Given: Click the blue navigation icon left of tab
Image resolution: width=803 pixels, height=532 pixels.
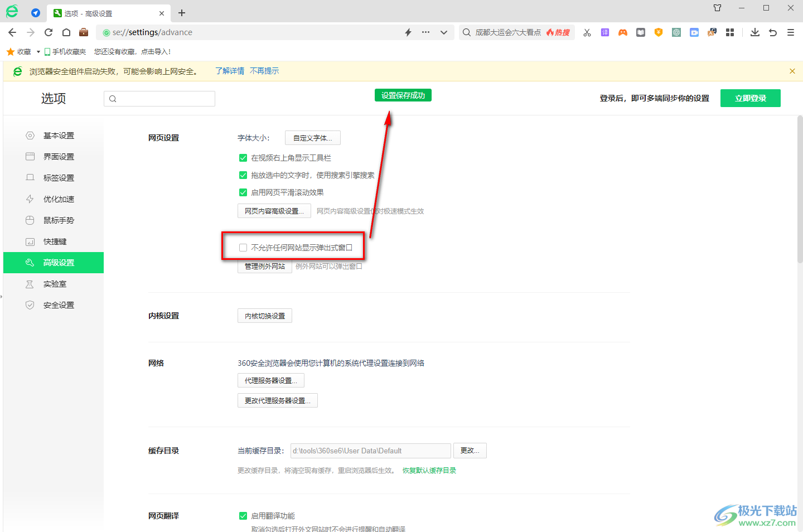Looking at the screenshot, I should click(36, 13).
